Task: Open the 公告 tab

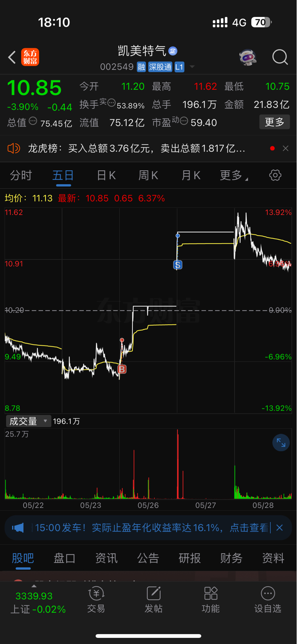Action: click(x=148, y=558)
